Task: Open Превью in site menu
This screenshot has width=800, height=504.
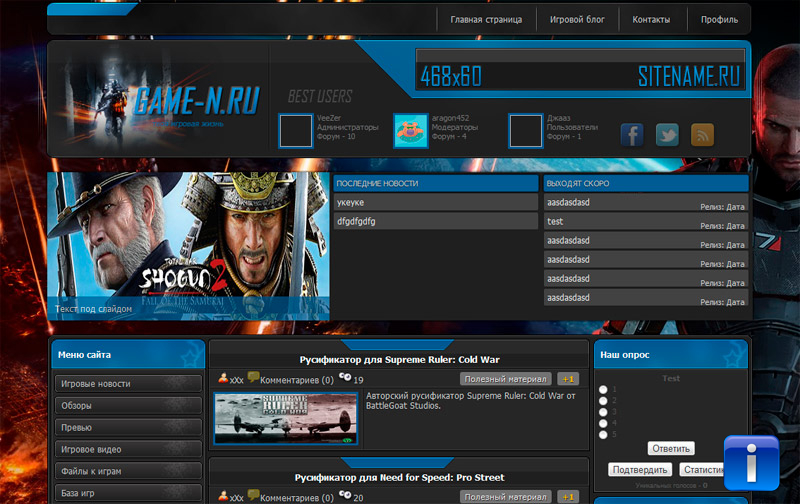Action: coord(128,427)
